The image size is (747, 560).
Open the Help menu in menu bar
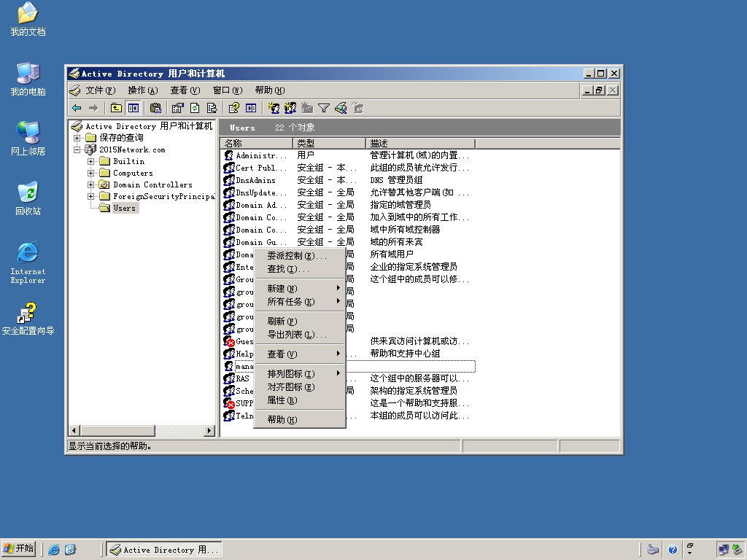tap(270, 90)
